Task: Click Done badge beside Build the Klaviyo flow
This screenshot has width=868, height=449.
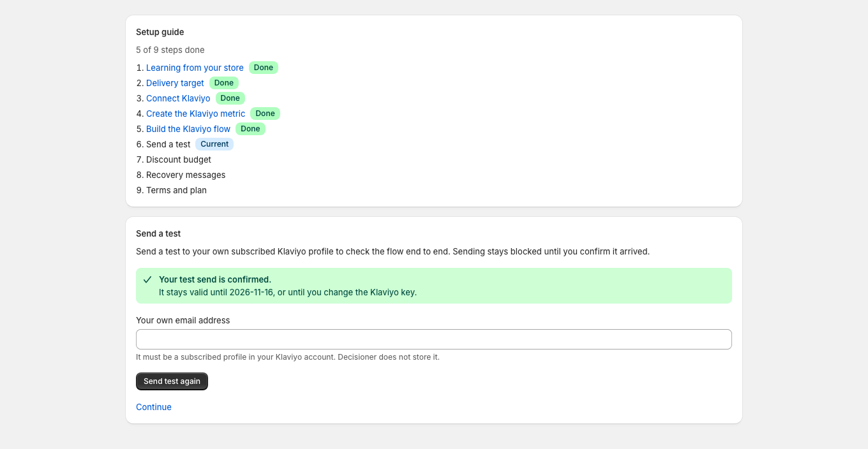Action: 250,129
